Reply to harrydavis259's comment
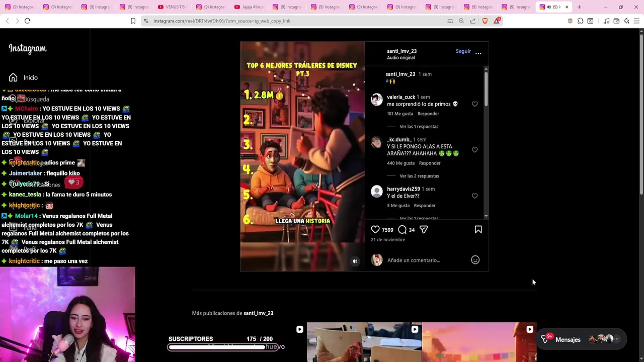 (x=425, y=205)
